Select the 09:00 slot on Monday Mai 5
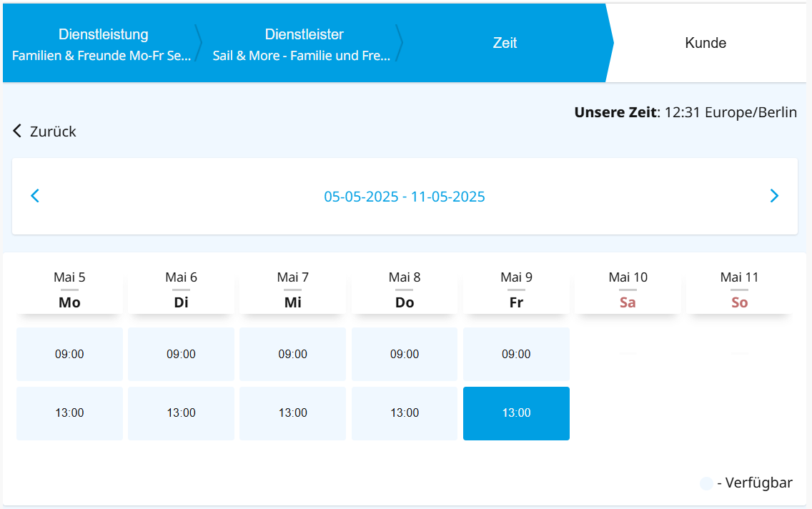Viewport: 812px width, 509px height. [x=69, y=354]
